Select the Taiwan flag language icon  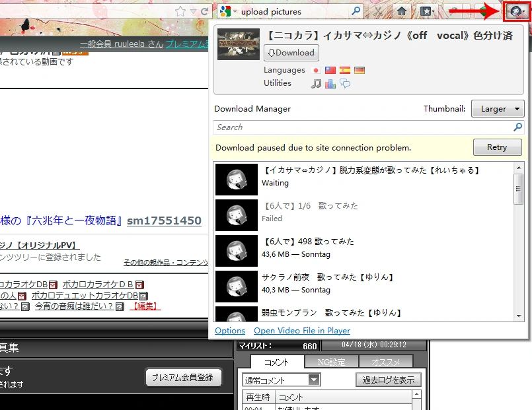(330, 71)
